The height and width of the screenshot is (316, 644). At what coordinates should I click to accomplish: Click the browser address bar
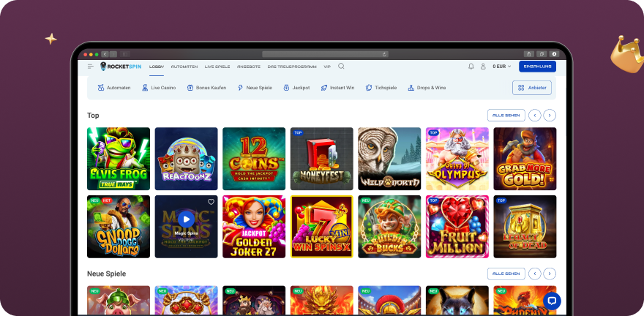click(x=325, y=54)
